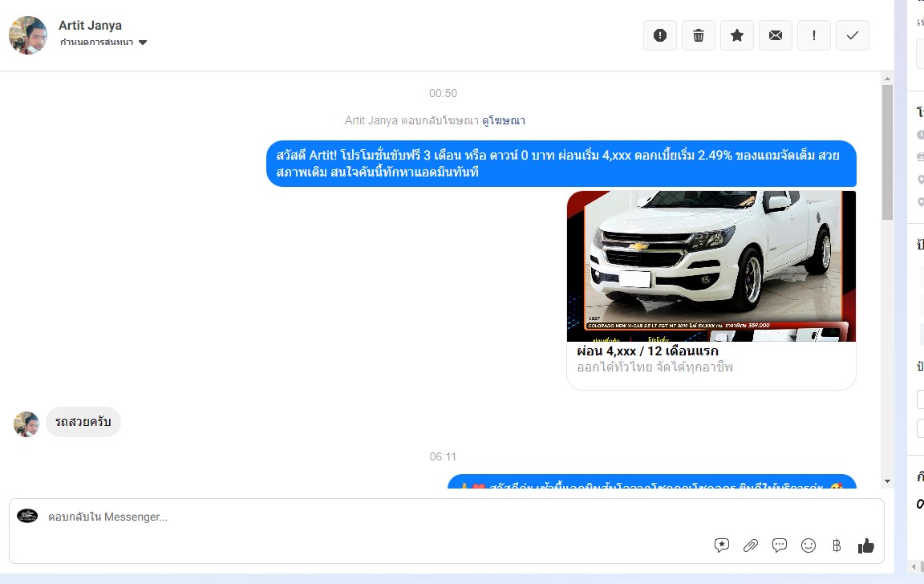The width and height of the screenshot is (924, 584).
Task: Send a thumbs-up like
Action: click(866, 545)
